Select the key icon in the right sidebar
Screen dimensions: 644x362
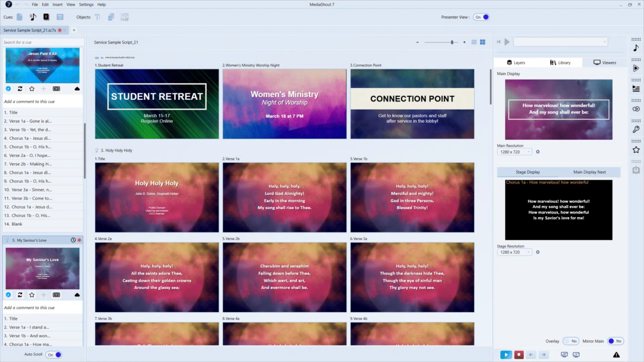[636, 129]
